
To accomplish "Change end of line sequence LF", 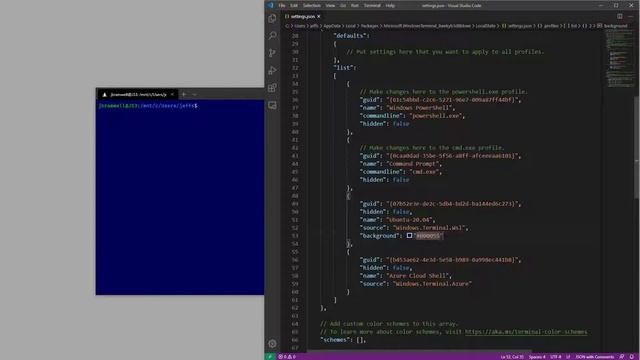I will click(568, 357).
